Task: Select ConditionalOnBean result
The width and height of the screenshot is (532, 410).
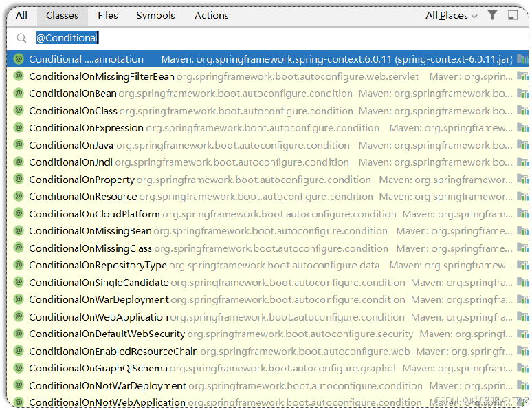Action: pos(267,94)
